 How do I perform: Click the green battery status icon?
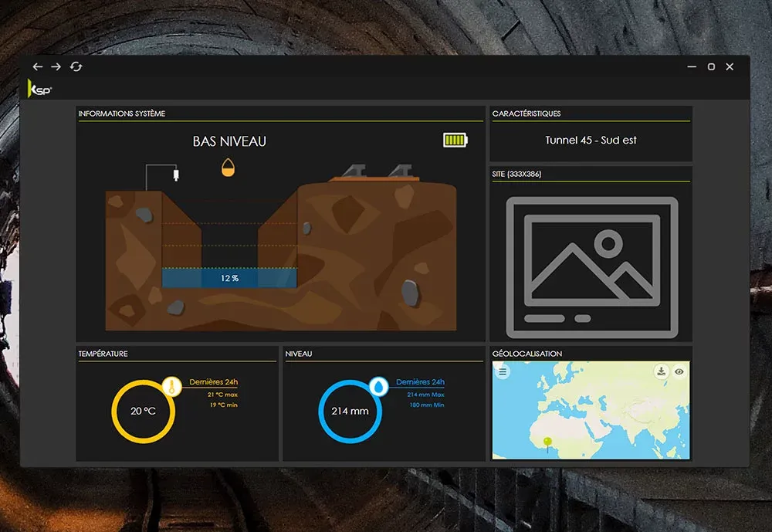[455, 140]
